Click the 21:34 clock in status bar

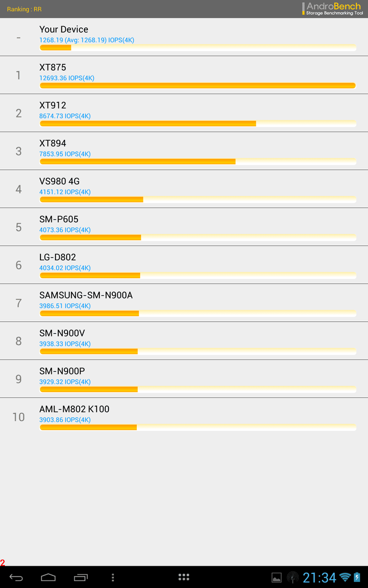[x=319, y=578]
